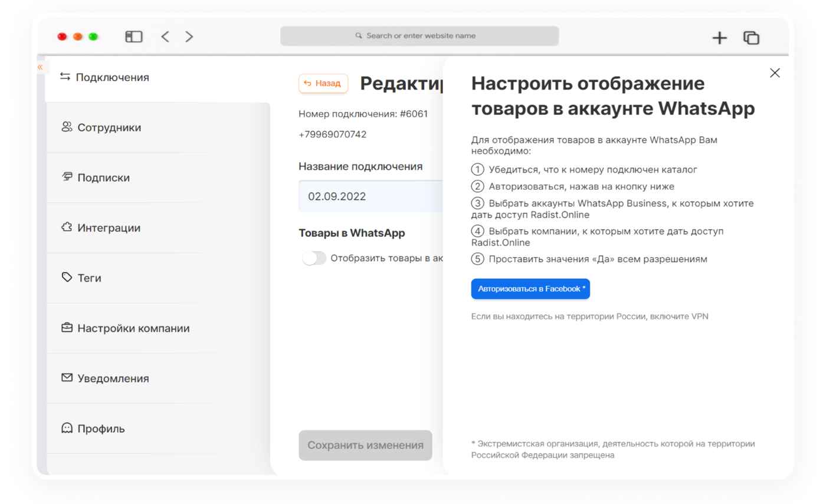Click the Настройки компании briefcase icon
The height and width of the screenshot is (504, 826).
(x=67, y=328)
